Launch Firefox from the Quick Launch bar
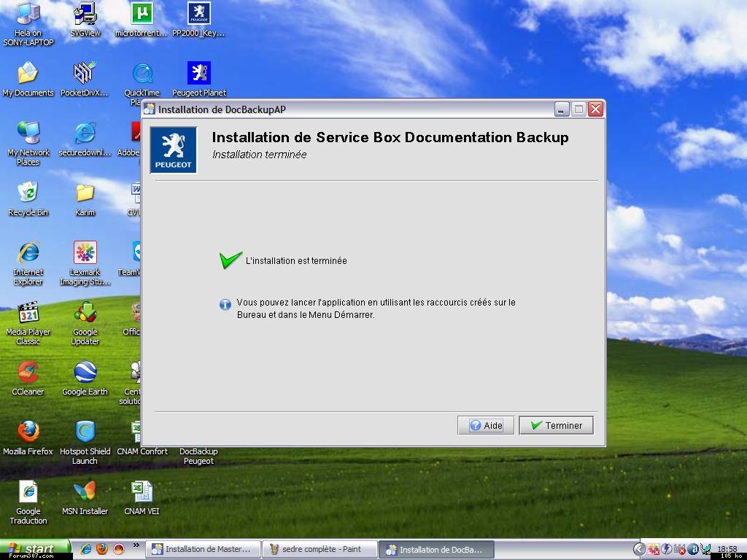747x560 pixels. point(102,549)
